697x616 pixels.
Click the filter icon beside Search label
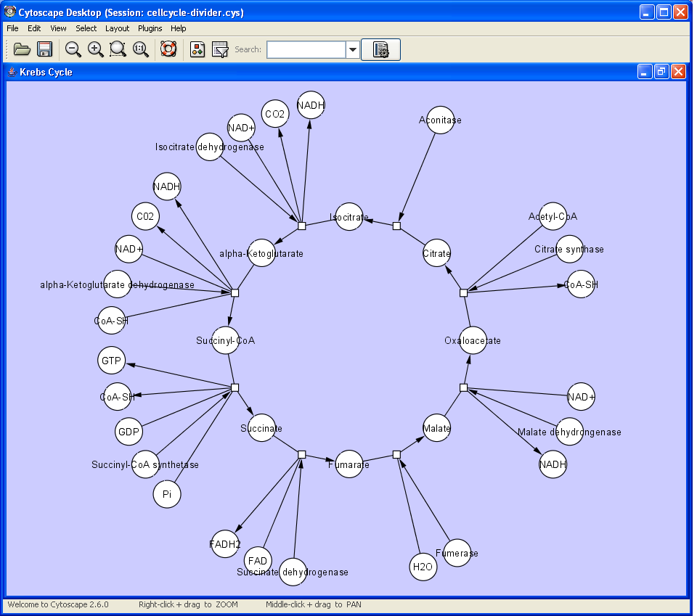tap(220, 49)
